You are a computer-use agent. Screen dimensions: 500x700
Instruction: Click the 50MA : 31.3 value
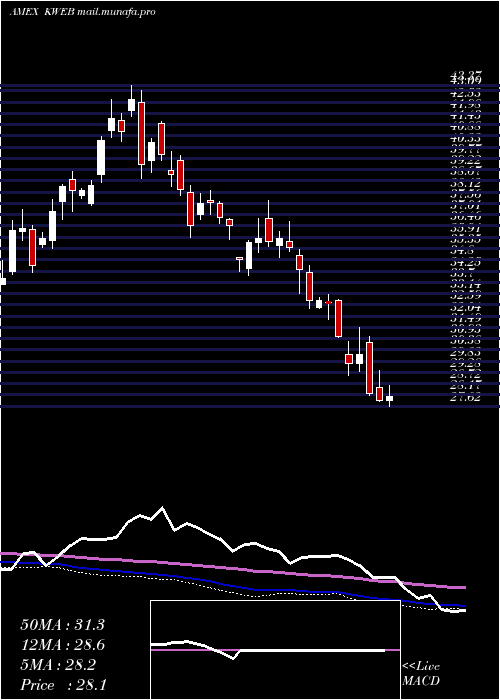(x=62, y=625)
